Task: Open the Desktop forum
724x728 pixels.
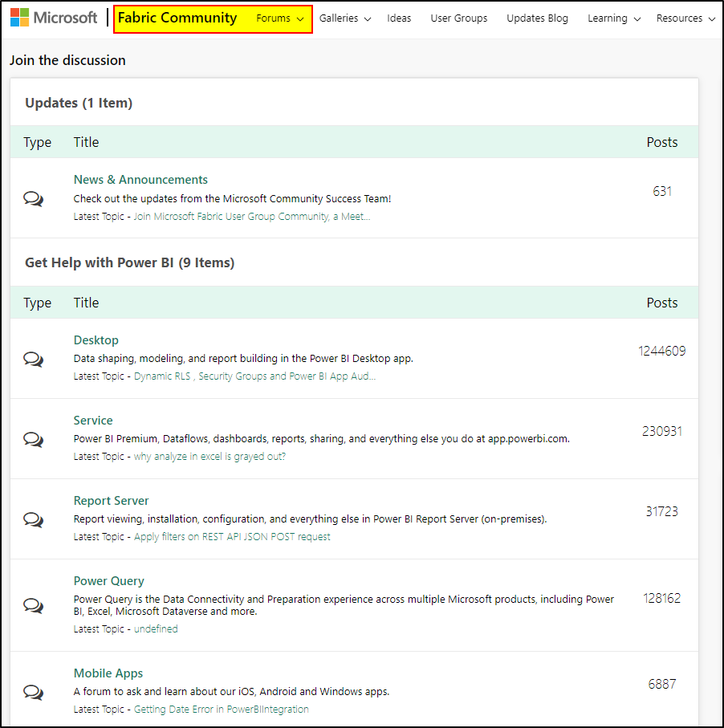Action: (x=96, y=340)
